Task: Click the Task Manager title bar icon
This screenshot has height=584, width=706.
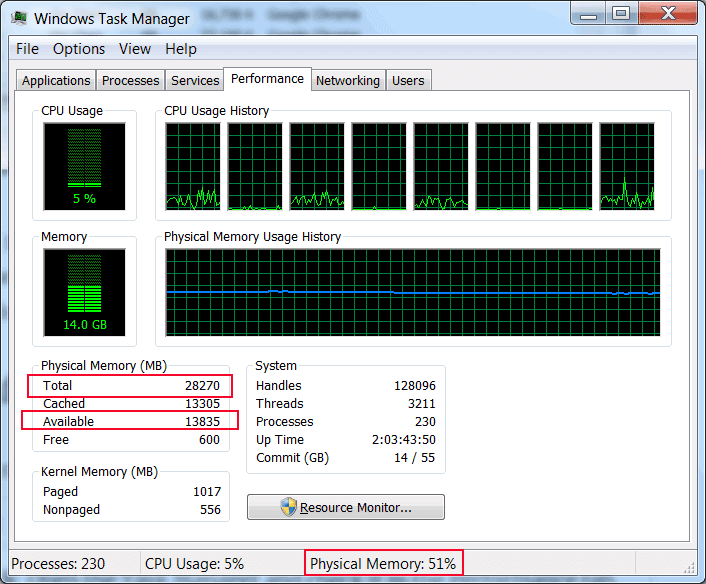Action: pos(19,18)
